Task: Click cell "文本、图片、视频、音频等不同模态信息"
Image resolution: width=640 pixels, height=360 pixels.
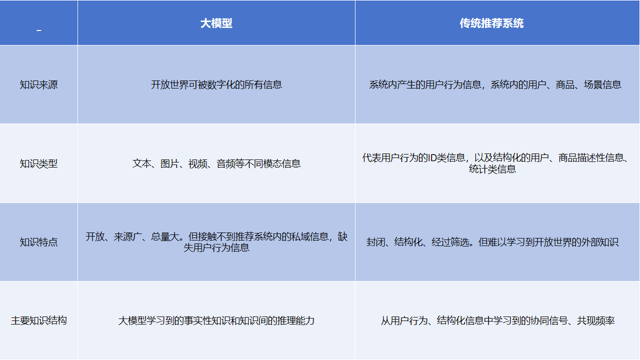Action: pyautogui.click(x=216, y=164)
